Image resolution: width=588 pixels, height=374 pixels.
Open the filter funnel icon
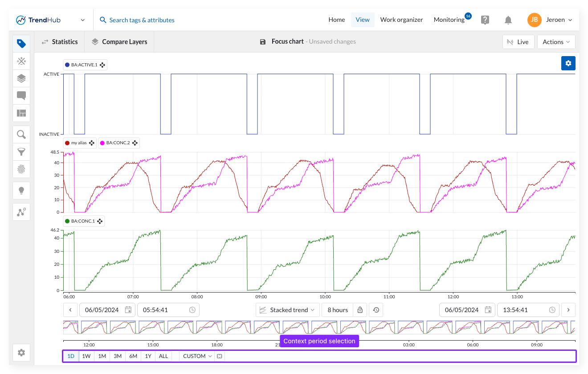coord(21,152)
